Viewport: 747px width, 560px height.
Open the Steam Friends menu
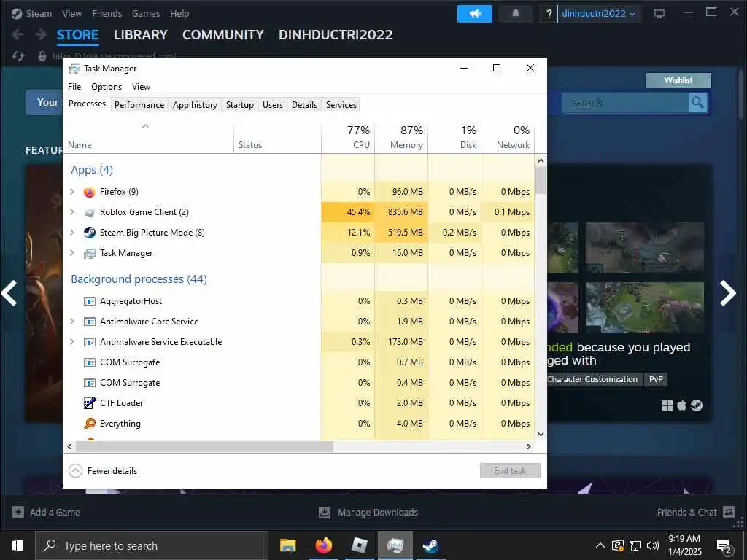coord(107,14)
